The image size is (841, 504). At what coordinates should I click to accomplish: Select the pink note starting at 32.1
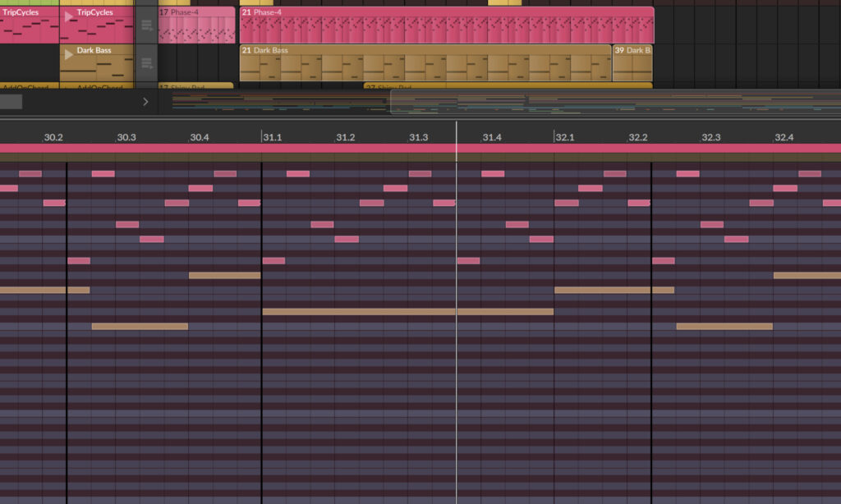coord(567,203)
